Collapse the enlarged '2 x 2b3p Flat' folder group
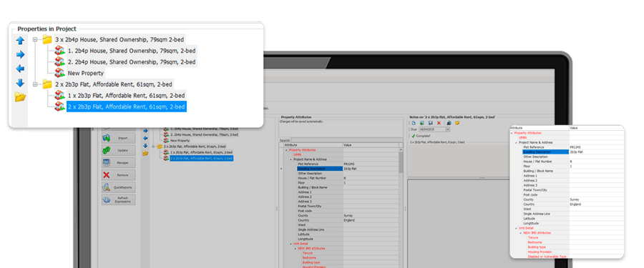The height and width of the screenshot is (268, 644). pos(35,84)
